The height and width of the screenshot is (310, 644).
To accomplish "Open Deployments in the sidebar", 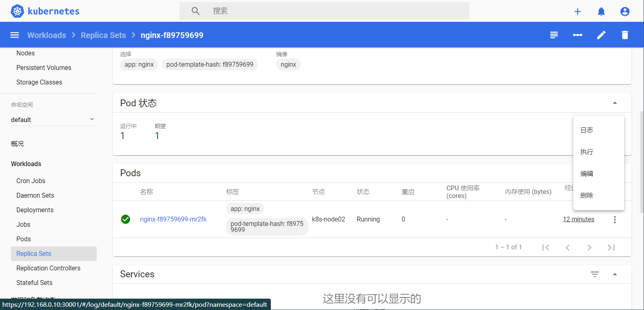I will coord(35,210).
